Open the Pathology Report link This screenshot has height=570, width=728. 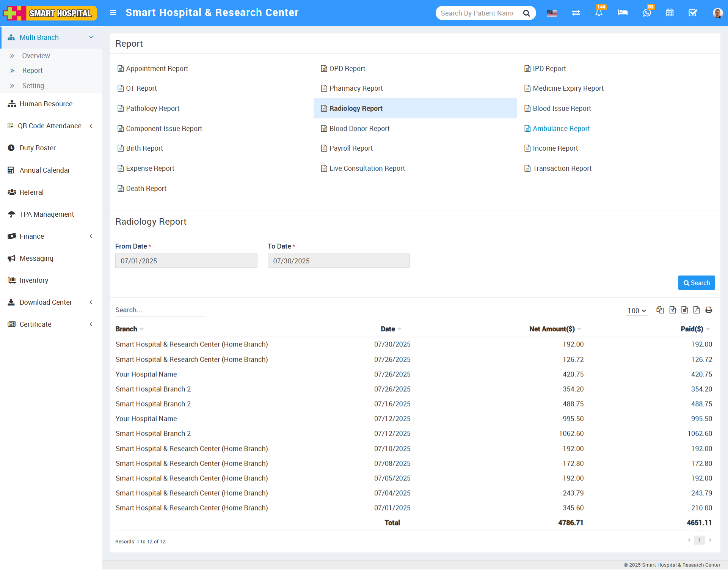point(149,109)
